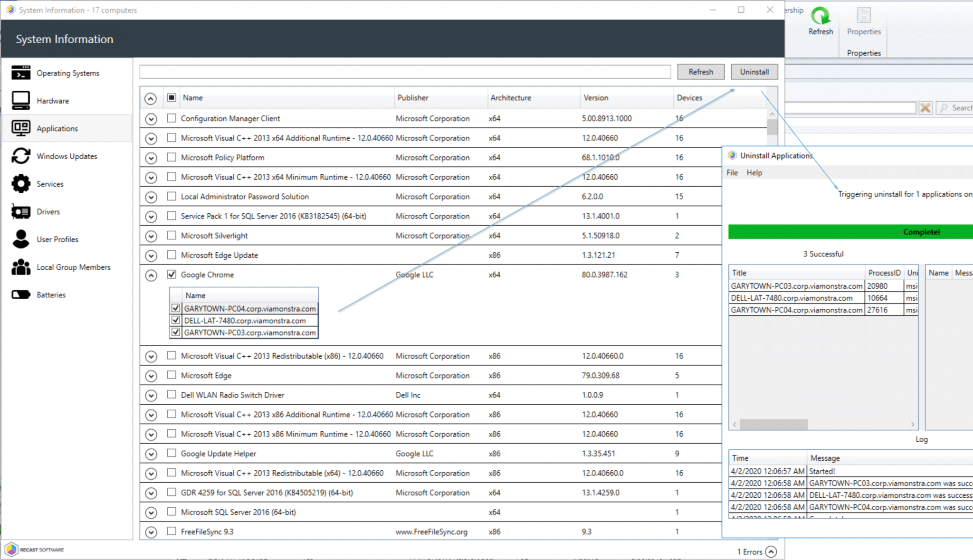The height and width of the screenshot is (560, 973).
Task: Click the results table horizontal scrollbar thumb
Action: (773, 424)
